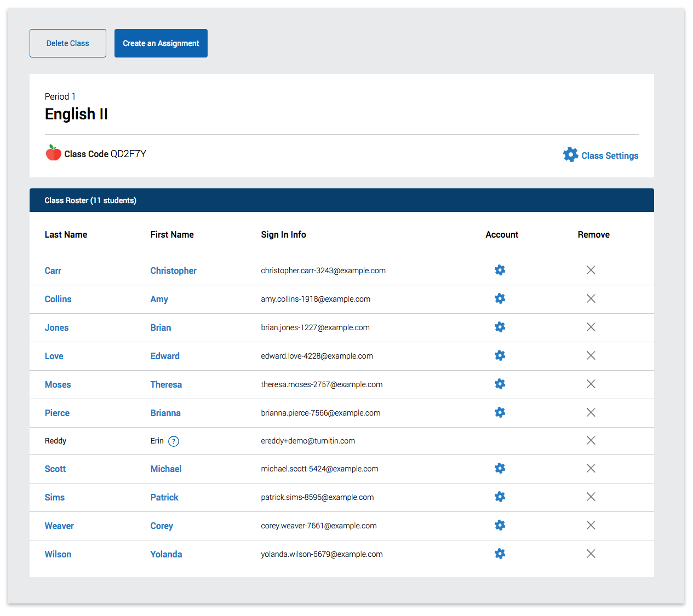This screenshot has width=693, height=616.
Task: Open the Scott last name link
Action: click(x=55, y=469)
